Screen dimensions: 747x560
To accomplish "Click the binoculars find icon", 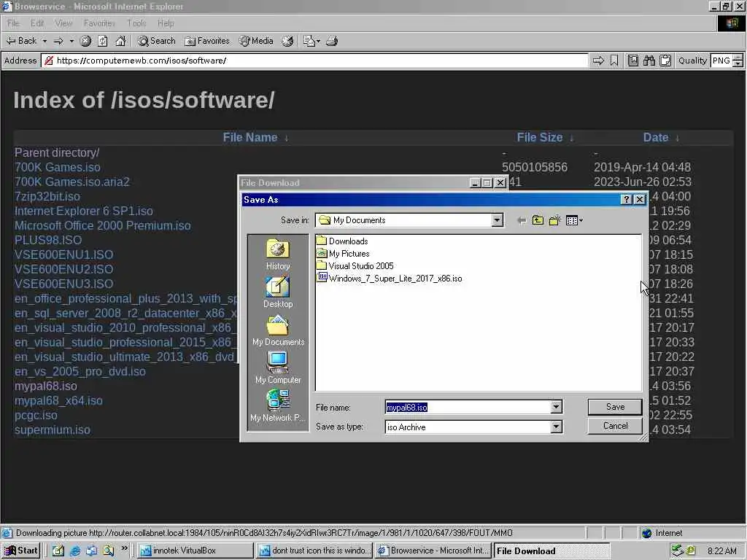I will 649,61.
